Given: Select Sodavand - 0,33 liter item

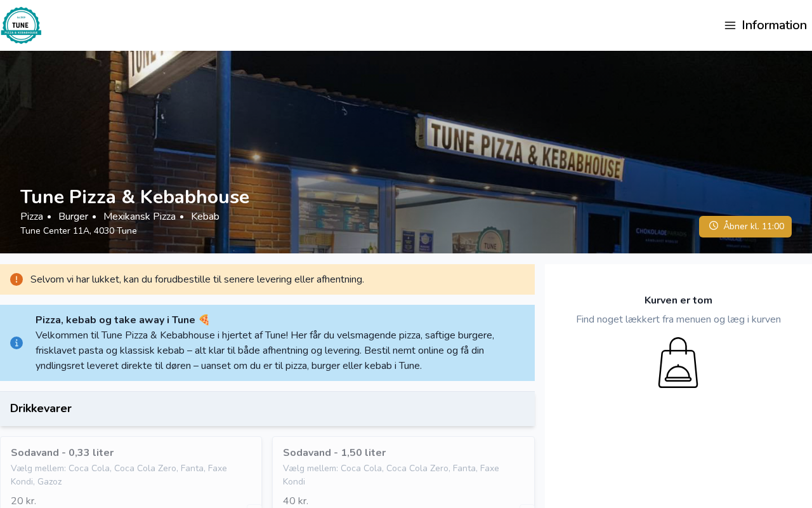Looking at the screenshot, I should click(x=131, y=472).
